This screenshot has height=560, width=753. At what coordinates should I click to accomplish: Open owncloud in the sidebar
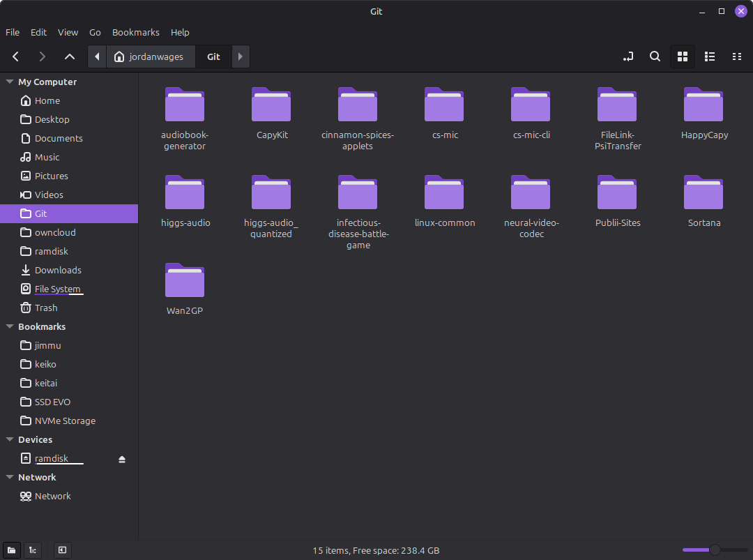[x=69, y=232]
